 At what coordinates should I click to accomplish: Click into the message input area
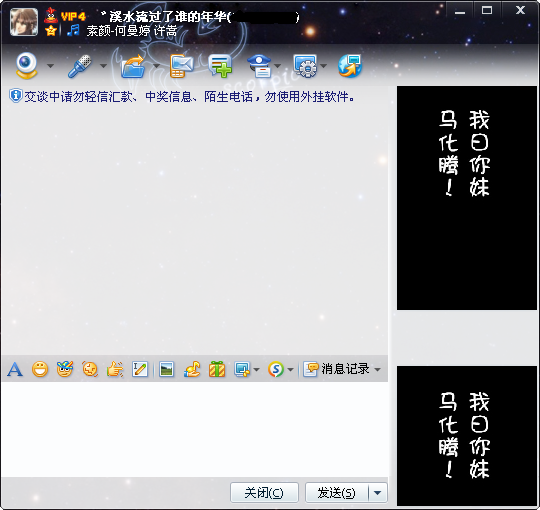coord(195,429)
